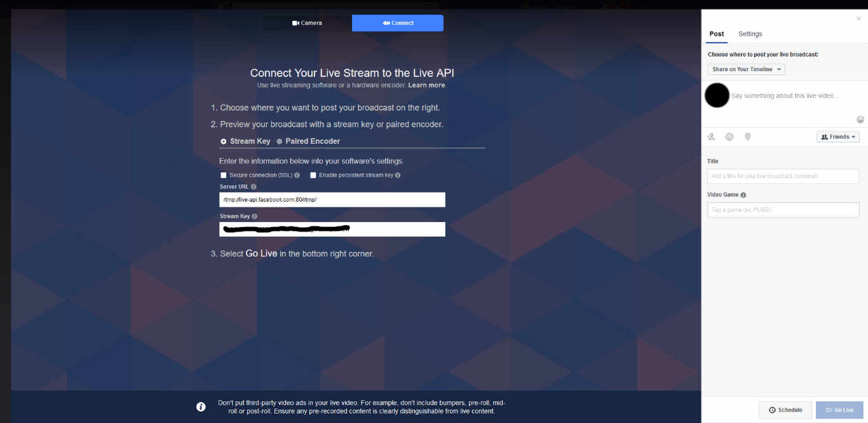The image size is (868, 423).
Task: Open the Share on Your Timeline dropdown
Action: 745,69
